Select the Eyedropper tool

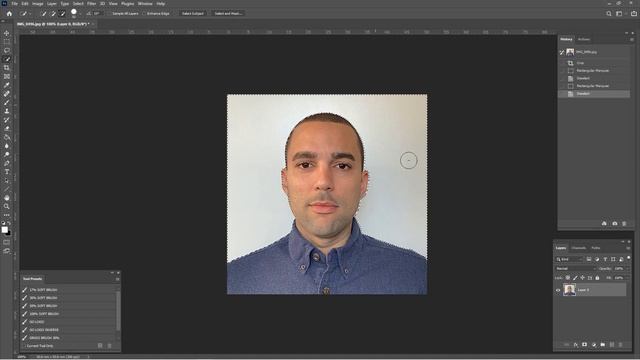pyautogui.click(x=7, y=85)
